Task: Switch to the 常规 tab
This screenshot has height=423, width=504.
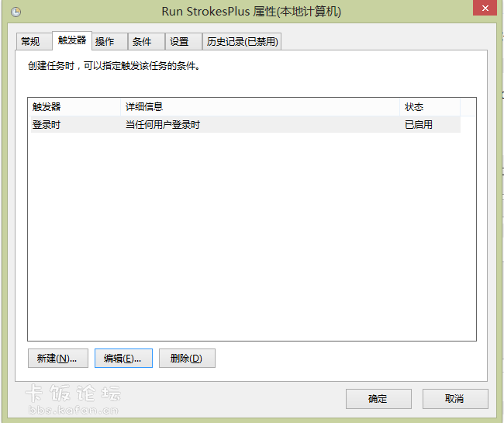Action: click(x=34, y=41)
